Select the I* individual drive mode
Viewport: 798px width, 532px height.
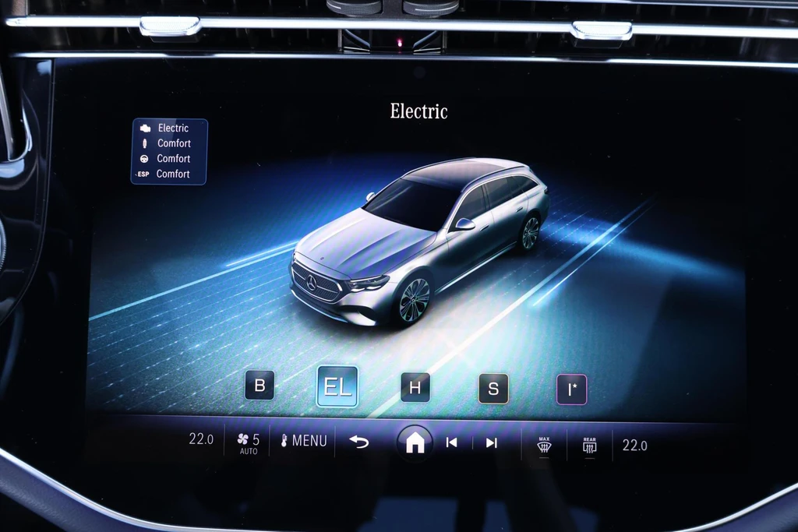[x=571, y=389]
